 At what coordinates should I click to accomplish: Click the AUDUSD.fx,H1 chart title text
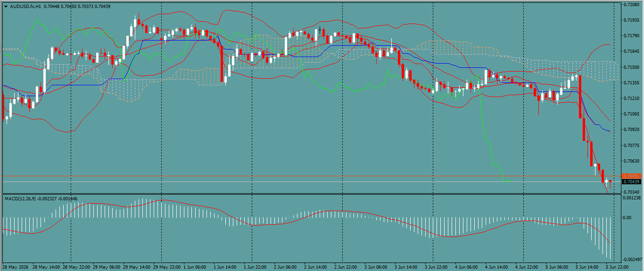(x=25, y=7)
